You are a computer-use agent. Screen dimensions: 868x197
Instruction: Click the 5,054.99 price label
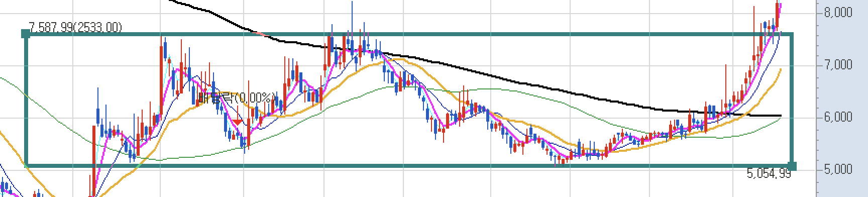click(769, 174)
